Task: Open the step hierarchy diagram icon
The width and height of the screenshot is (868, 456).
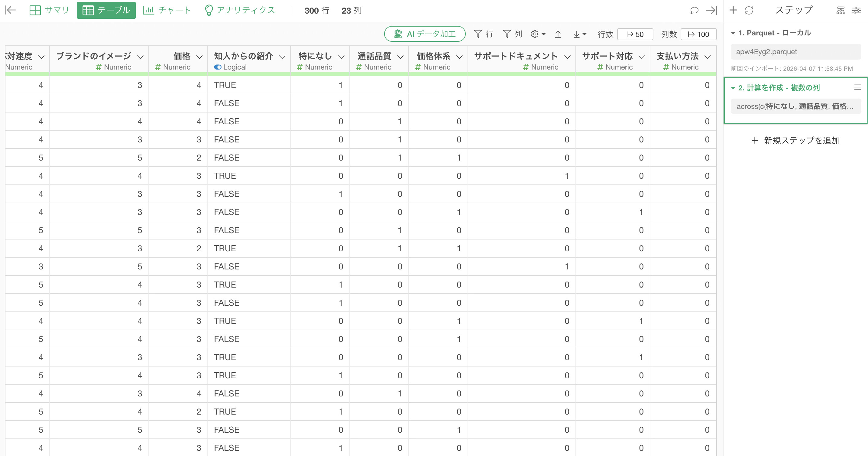Action: pos(840,11)
